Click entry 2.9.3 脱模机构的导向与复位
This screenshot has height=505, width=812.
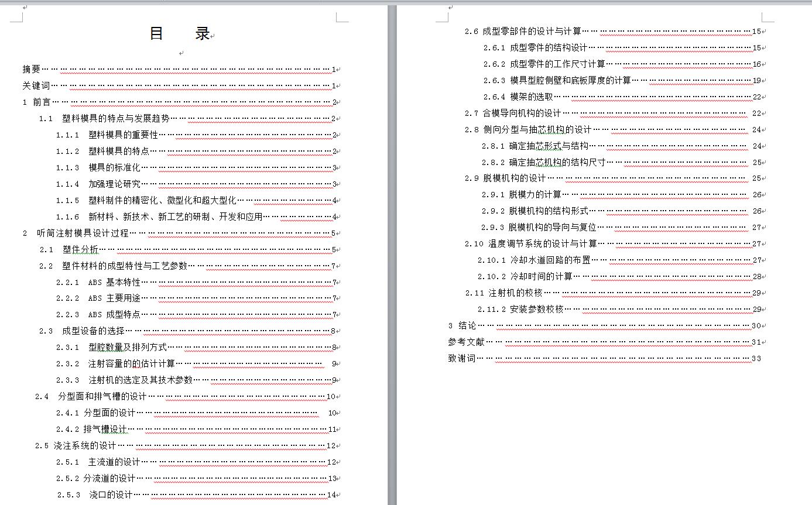tap(622, 227)
